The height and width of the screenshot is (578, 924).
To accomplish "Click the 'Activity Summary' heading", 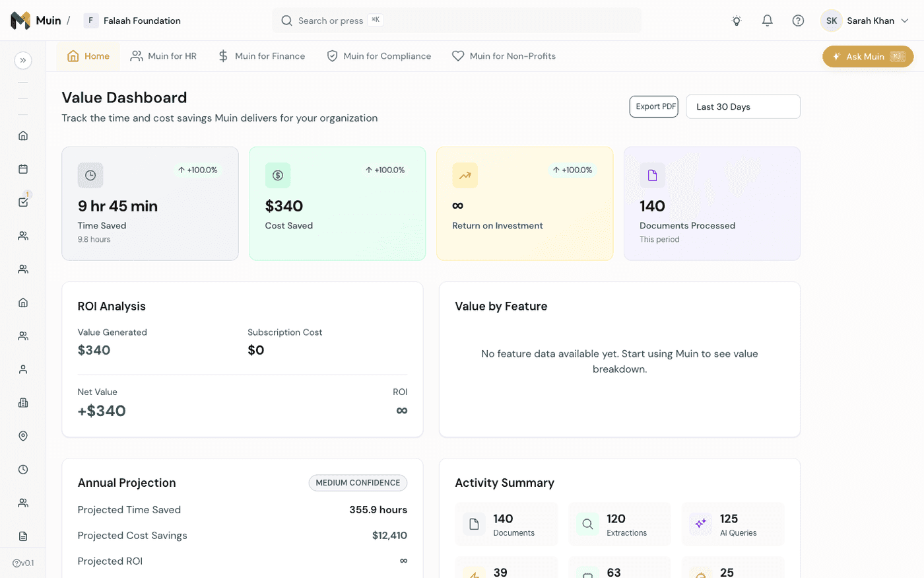I will (x=504, y=483).
